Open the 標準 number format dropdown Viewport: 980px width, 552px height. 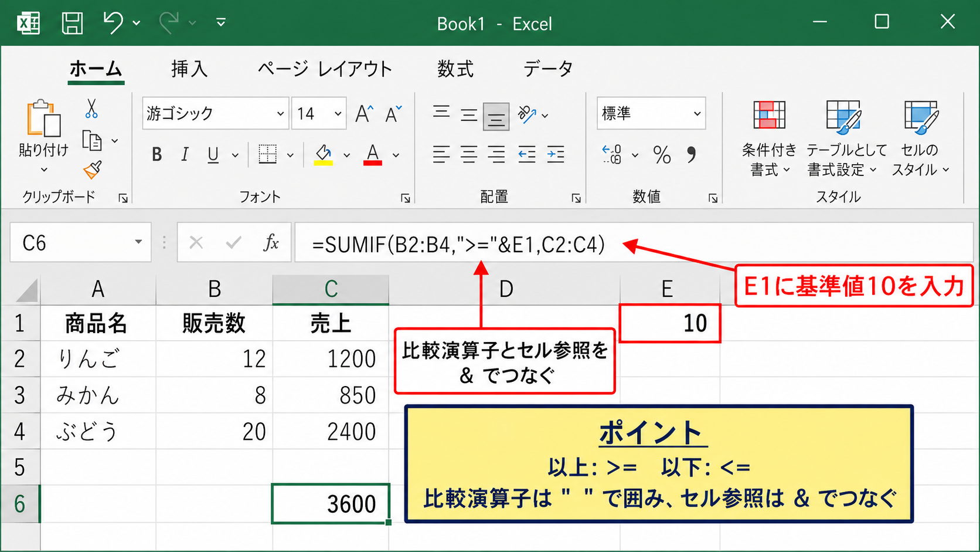coord(697,114)
